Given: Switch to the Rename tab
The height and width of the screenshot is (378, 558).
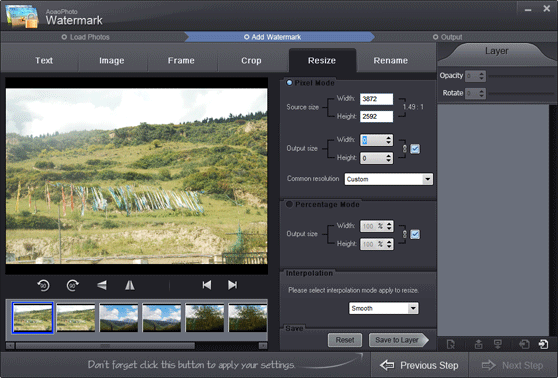Looking at the screenshot, I should (x=391, y=61).
